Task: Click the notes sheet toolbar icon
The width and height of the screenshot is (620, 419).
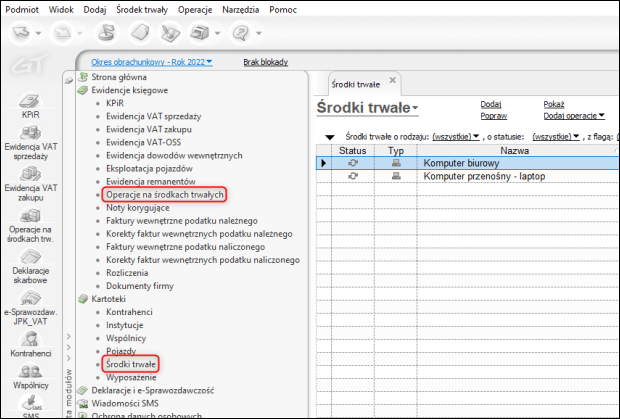Action: (140, 33)
